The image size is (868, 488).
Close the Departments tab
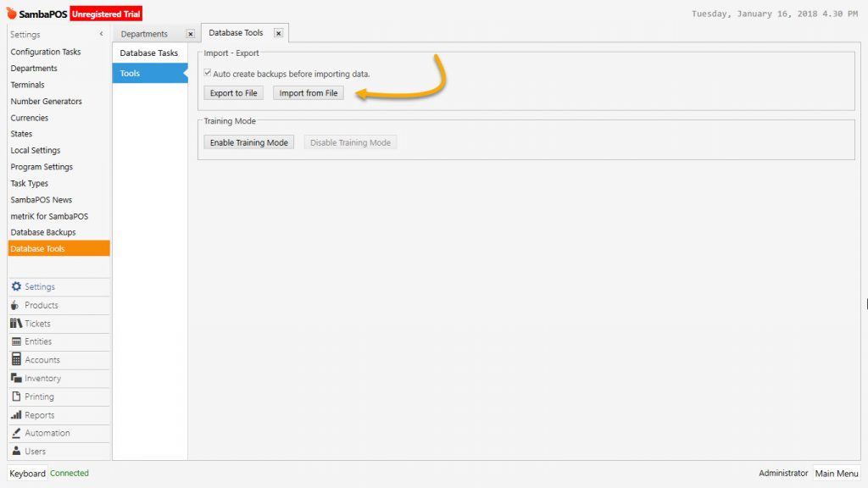191,34
